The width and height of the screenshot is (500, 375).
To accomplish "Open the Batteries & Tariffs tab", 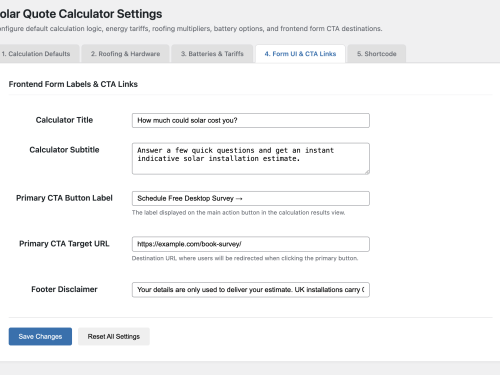I will coord(212,54).
